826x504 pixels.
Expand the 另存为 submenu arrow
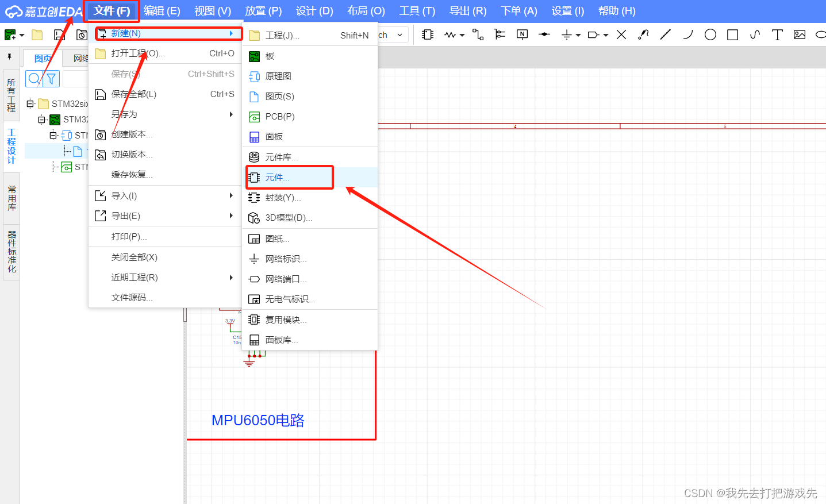pyautogui.click(x=231, y=114)
